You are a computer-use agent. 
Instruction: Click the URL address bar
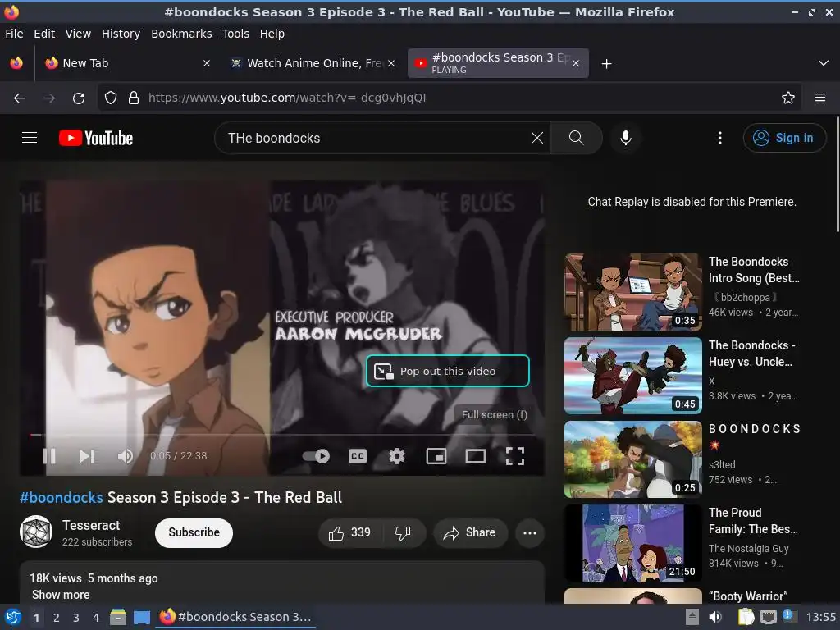450,98
